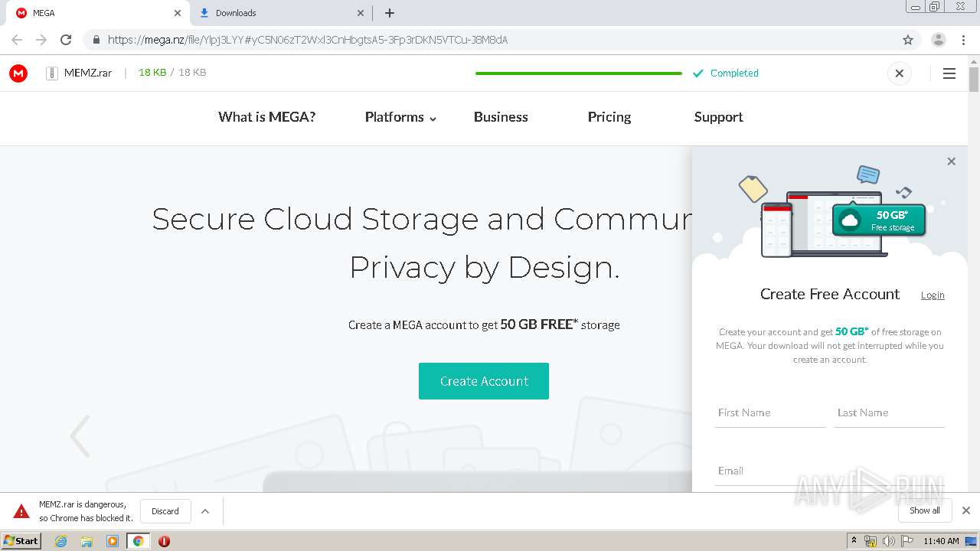The height and width of the screenshot is (551, 980).
Task: Click the volume speaker tray icon
Action: click(x=889, y=541)
